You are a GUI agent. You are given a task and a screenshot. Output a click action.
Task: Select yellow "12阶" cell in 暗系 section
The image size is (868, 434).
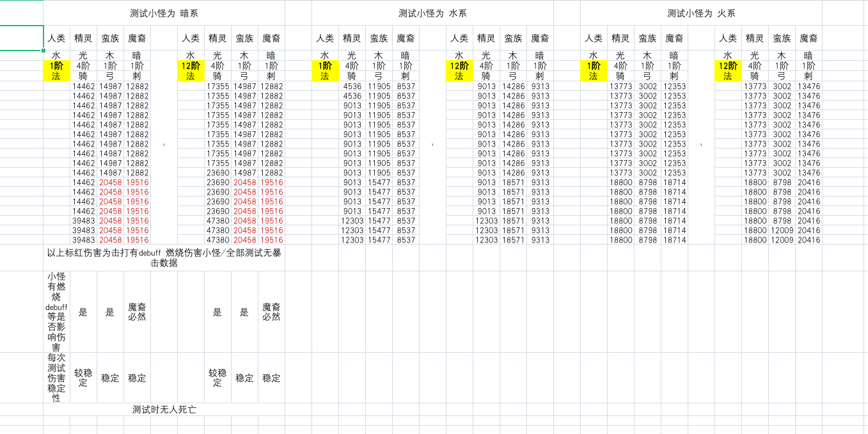(x=191, y=66)
